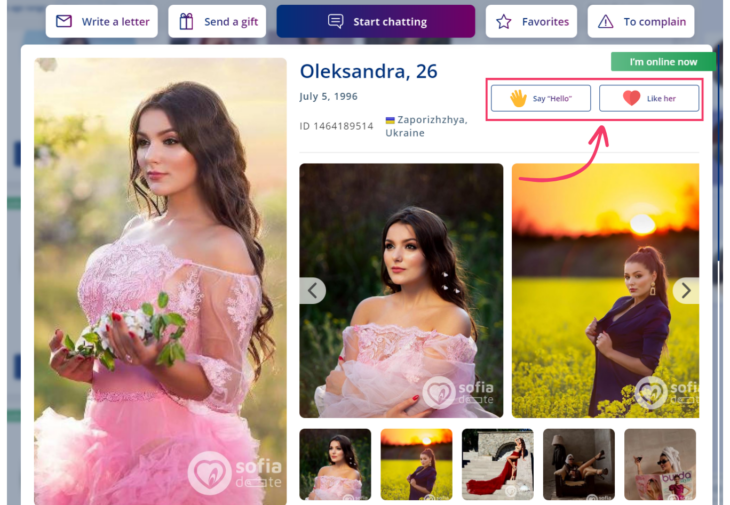Show the next gallery photo
This screenshot has width=730, height=505.
[x=686, y=291]
